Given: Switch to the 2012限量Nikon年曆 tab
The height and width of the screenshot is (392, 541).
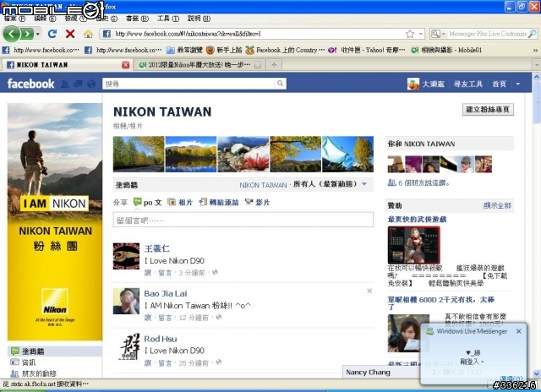Looking at the screenshot, I should coord(195,65).
